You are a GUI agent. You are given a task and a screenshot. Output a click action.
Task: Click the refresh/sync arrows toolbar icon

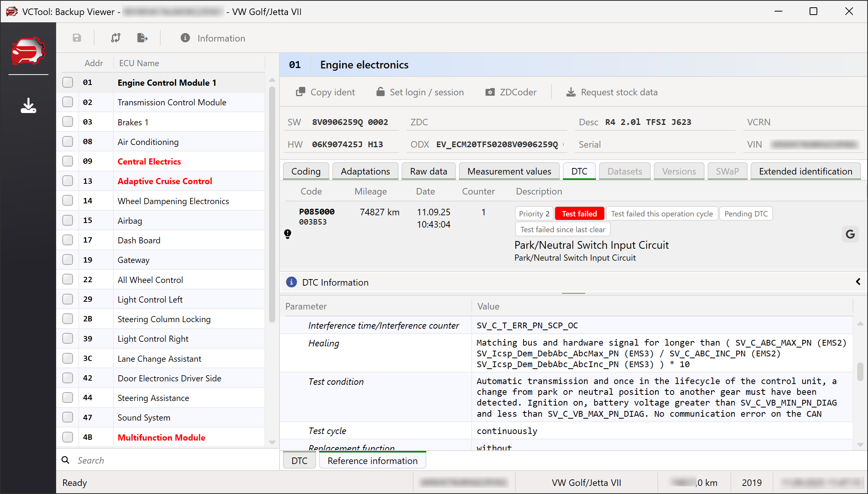pos(116,38)
